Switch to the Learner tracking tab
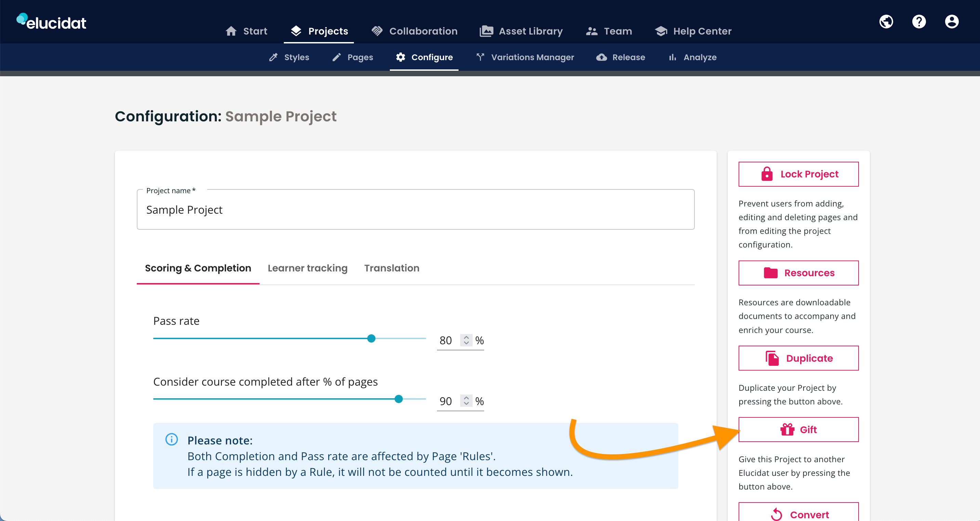The height and width of the screenshot is (521, 980). pos(307,268)
